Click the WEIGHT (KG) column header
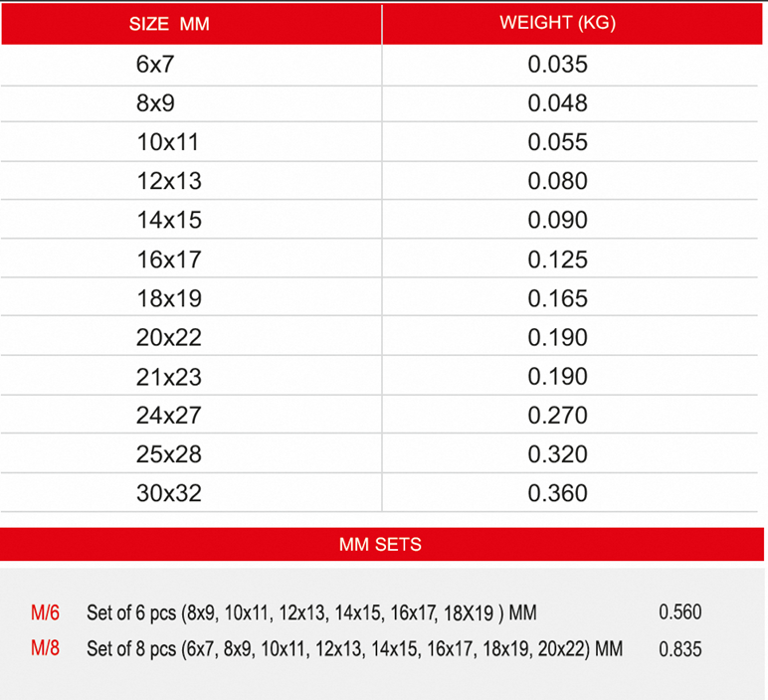The width and height of the screenshot is (768, 700). [x=557, y=23]
